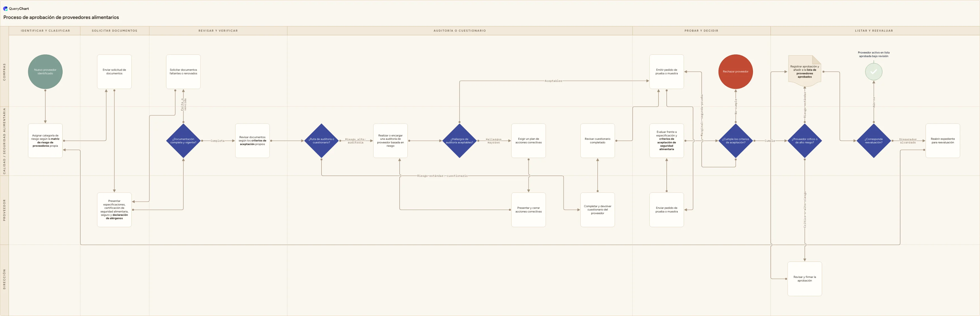Select the ¿Proveedor crítico o de alto riesgo? diamond
The width and height of the screenshot is (980, 316).
[x=805, y=141]
